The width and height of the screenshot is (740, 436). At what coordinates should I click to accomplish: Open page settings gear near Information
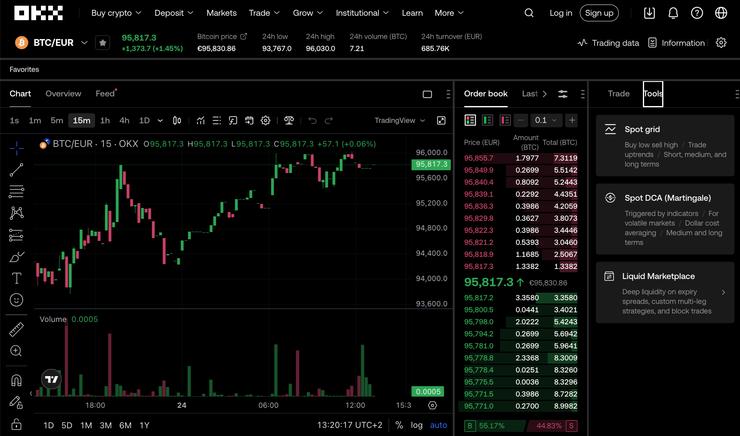tap(721, 42)
